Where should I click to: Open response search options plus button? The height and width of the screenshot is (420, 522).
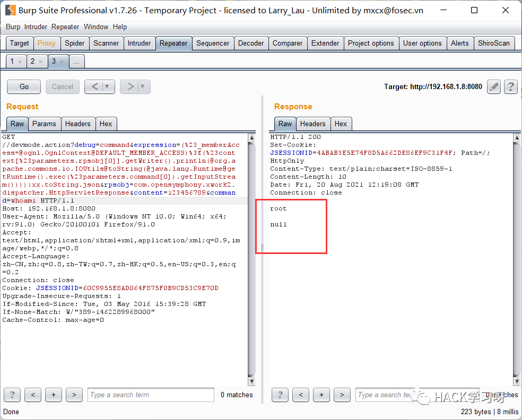(321, 395)
